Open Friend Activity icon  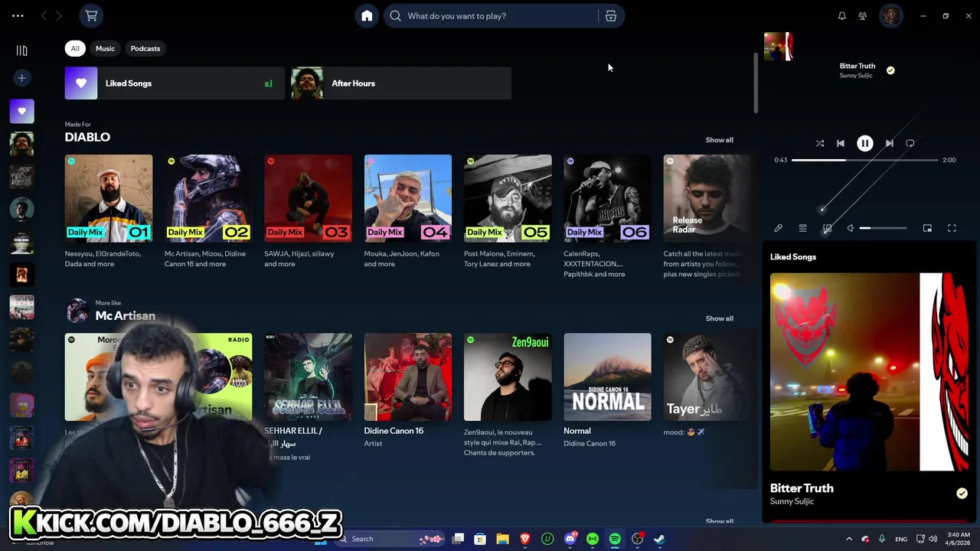(x=863, y=15)
